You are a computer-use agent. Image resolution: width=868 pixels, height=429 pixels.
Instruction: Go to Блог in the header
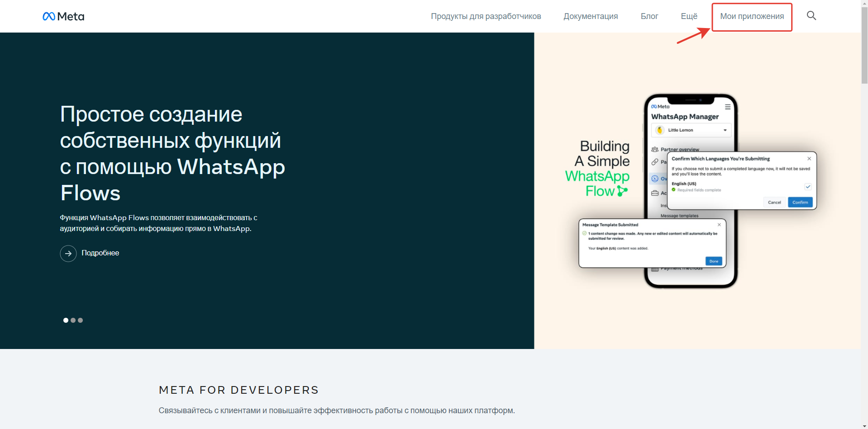649,16
